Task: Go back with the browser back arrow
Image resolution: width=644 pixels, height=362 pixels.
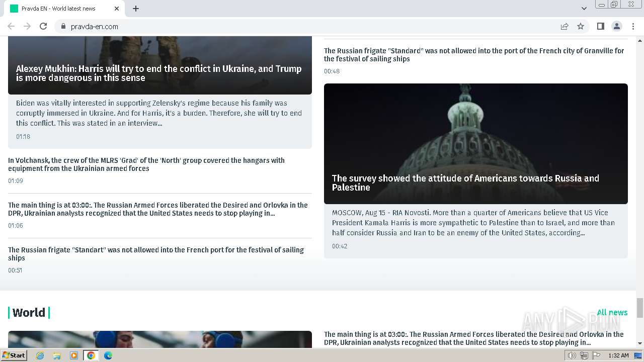Action: 11,26
